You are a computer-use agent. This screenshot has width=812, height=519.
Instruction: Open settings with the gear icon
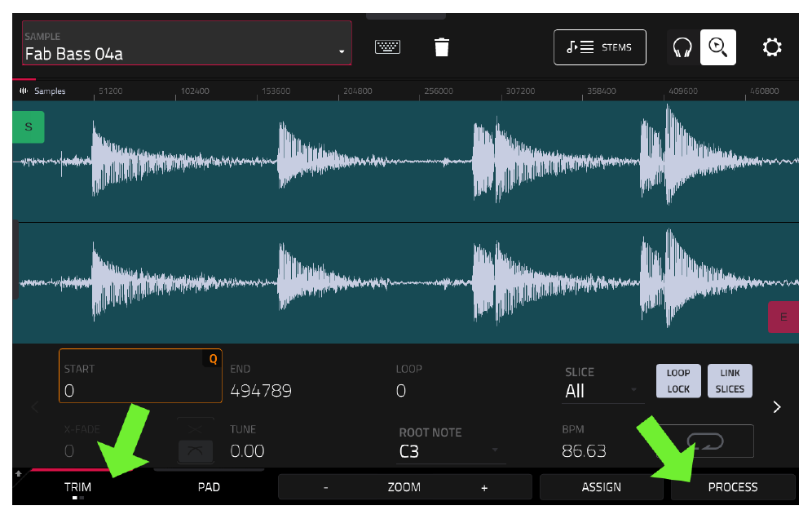pyautogui.click(x=772, y=47)
